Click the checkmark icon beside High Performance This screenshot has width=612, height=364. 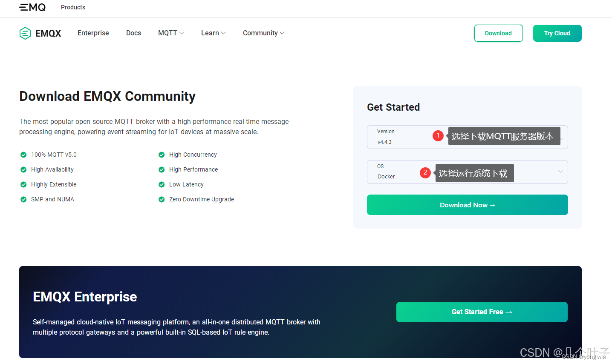162,169
